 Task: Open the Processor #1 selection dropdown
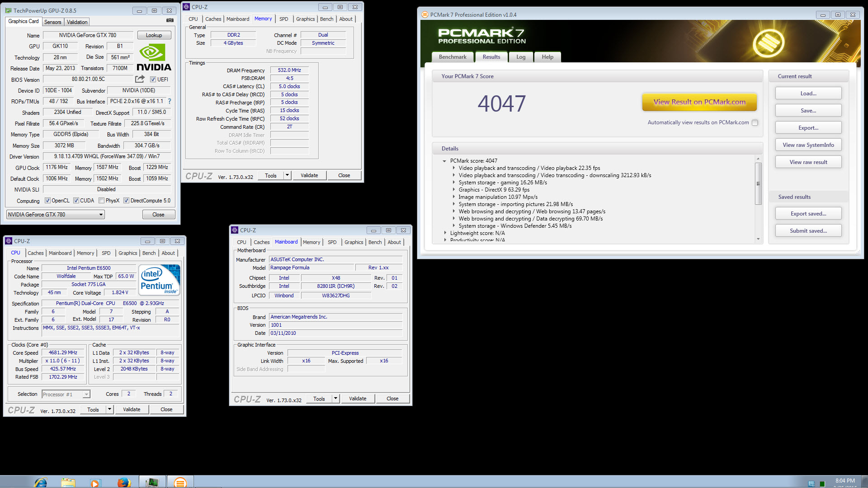tap(66, 394)
